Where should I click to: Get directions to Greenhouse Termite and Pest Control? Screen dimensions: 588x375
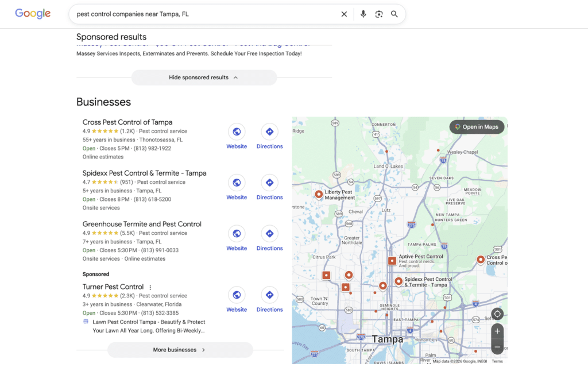coord(270,234)
